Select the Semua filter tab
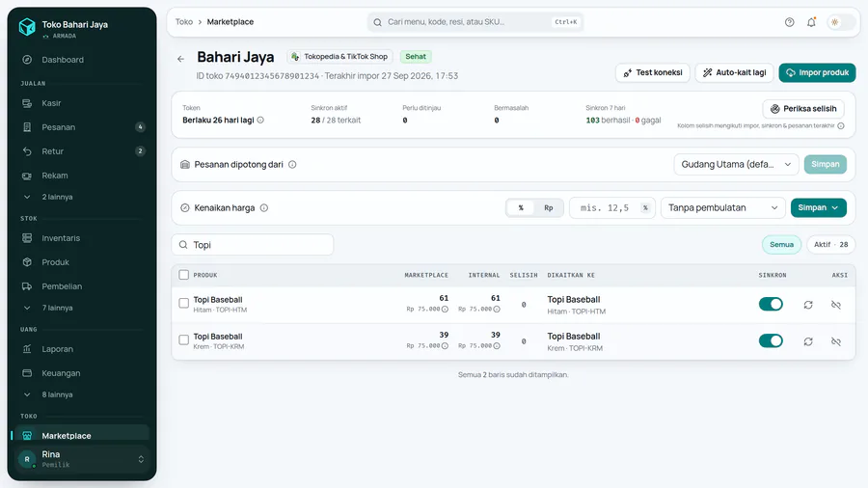The width and height of the screenshot is (868, 488). [781, 245]
